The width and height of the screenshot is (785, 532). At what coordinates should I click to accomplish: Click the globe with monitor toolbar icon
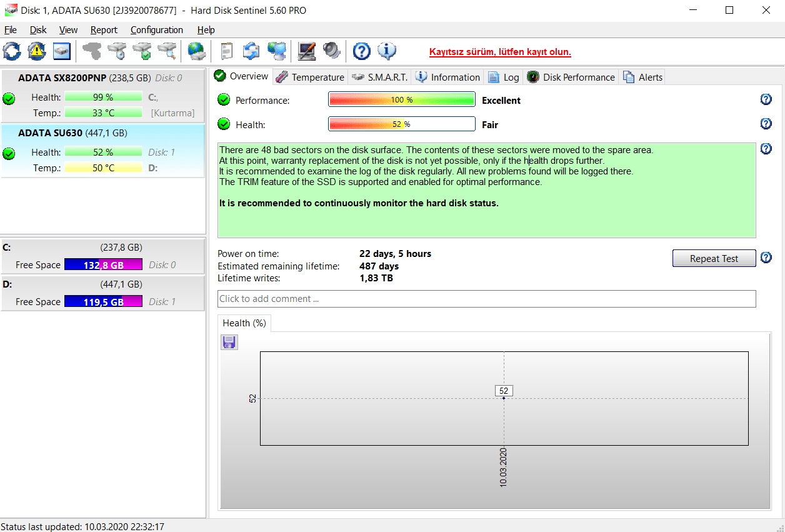coord(276,51)
